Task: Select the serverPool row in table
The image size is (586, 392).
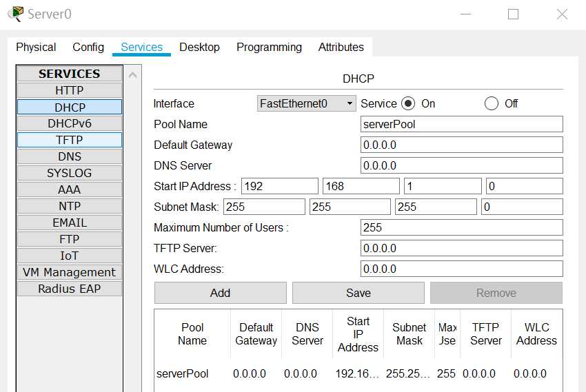Action: click(x=358, y=373)
